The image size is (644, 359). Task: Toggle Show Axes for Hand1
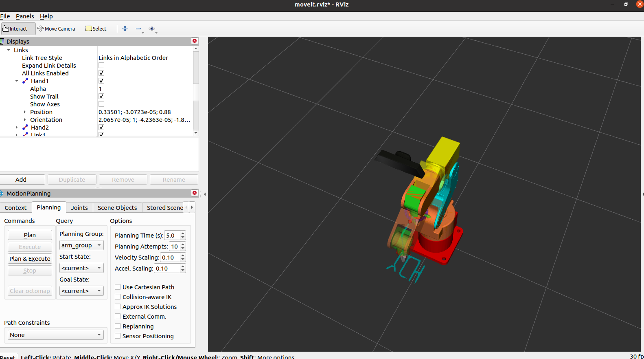(101, 104)
